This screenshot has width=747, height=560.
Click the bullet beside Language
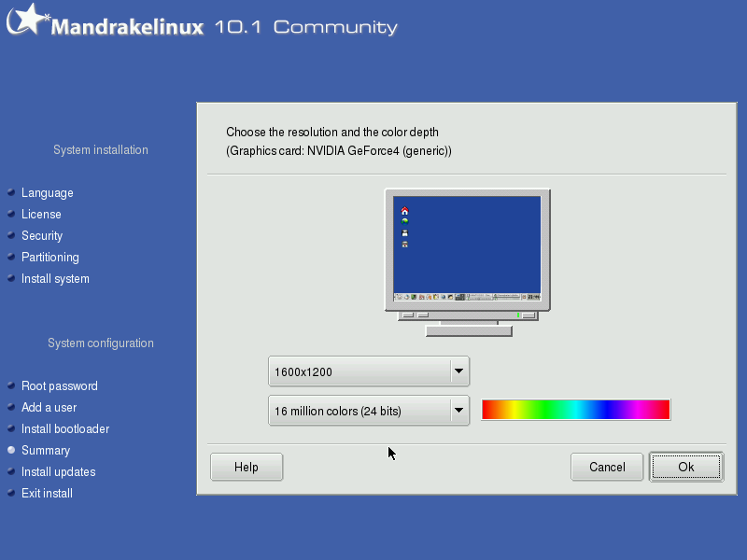11,192
